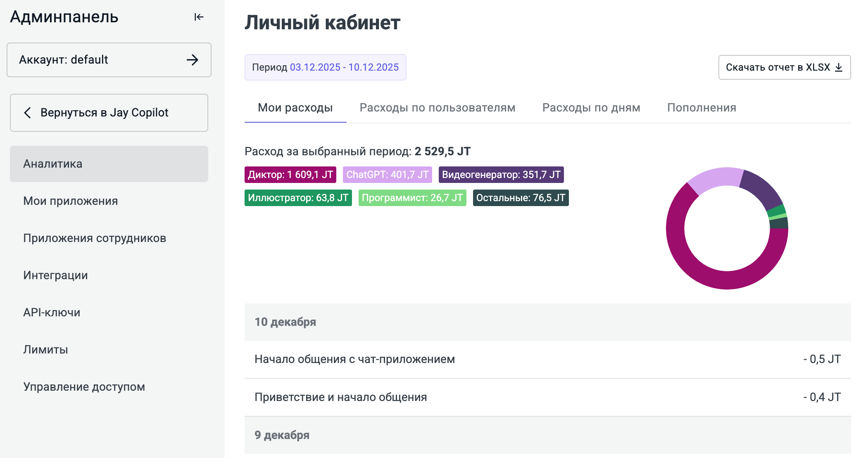The image size is (868, 458).
Task: Go to Мои приложения in the sidebar
Action: point(71,201)
